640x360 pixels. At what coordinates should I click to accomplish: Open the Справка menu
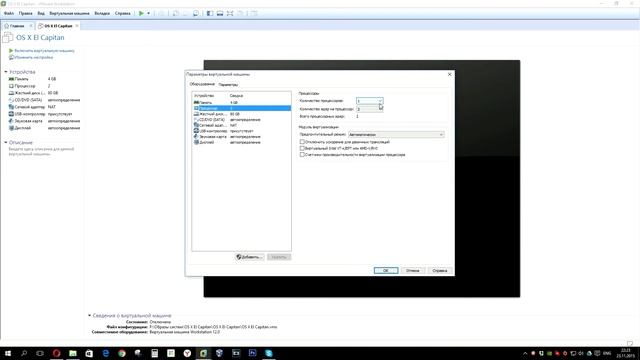[122, 13]
